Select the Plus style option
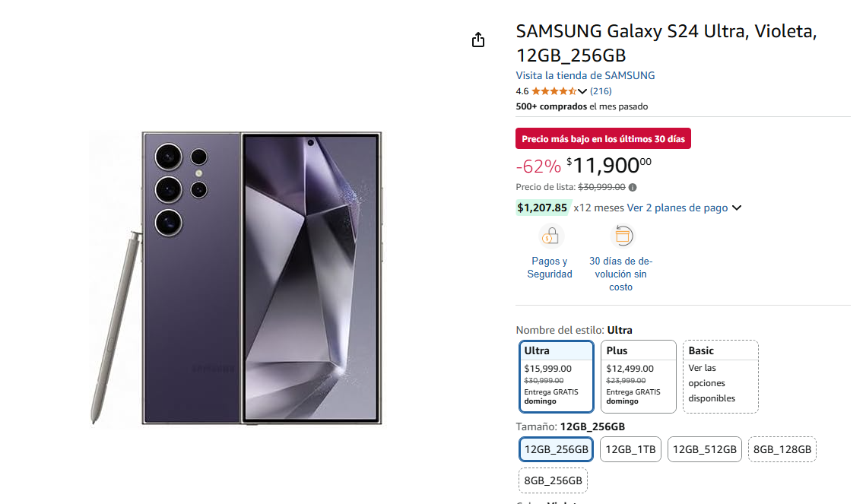Image resolution: width=866 pixels, height=504 pixels. (x=638, y=376)
